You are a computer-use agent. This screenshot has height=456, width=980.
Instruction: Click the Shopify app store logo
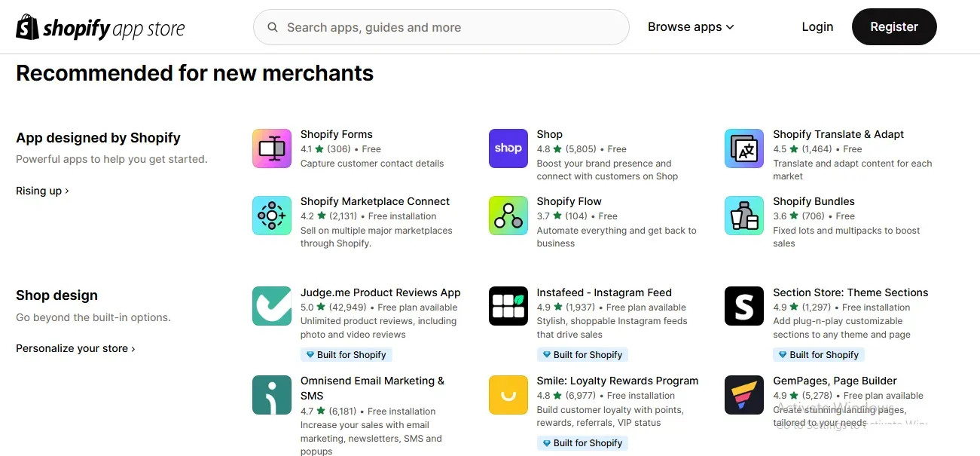pyautogui.click(x=100, y=28)
